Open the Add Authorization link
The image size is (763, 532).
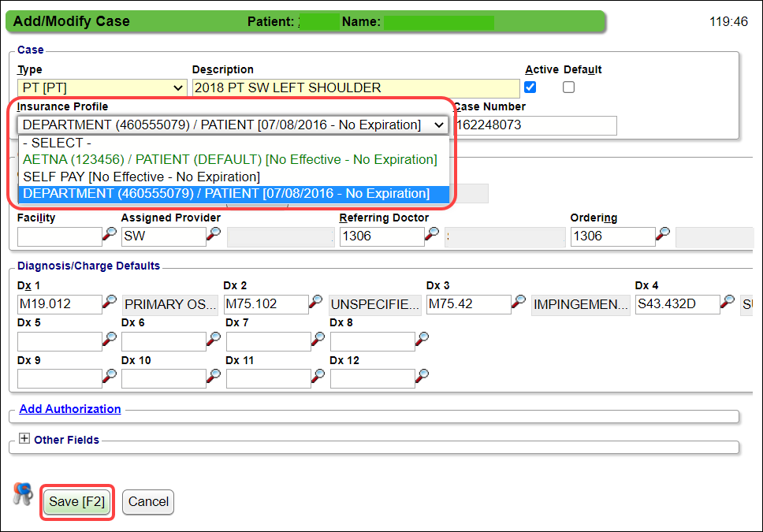(x=70, y=409)
